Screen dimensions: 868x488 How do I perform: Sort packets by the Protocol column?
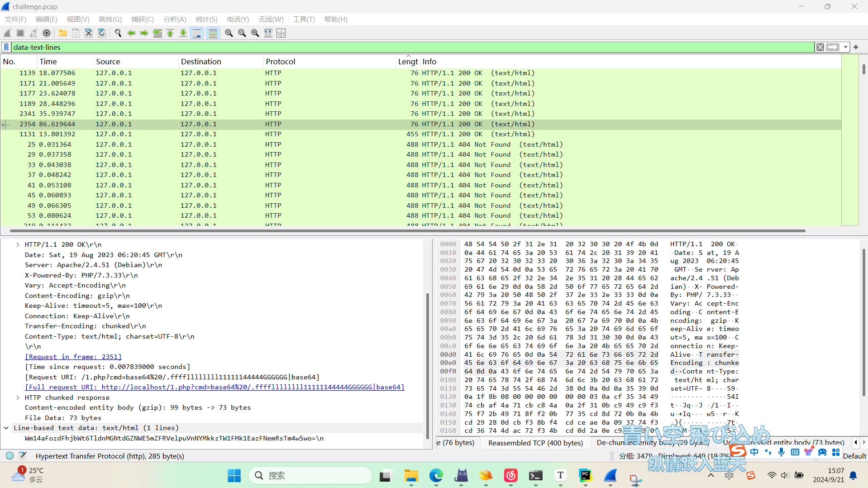point(329,62)
